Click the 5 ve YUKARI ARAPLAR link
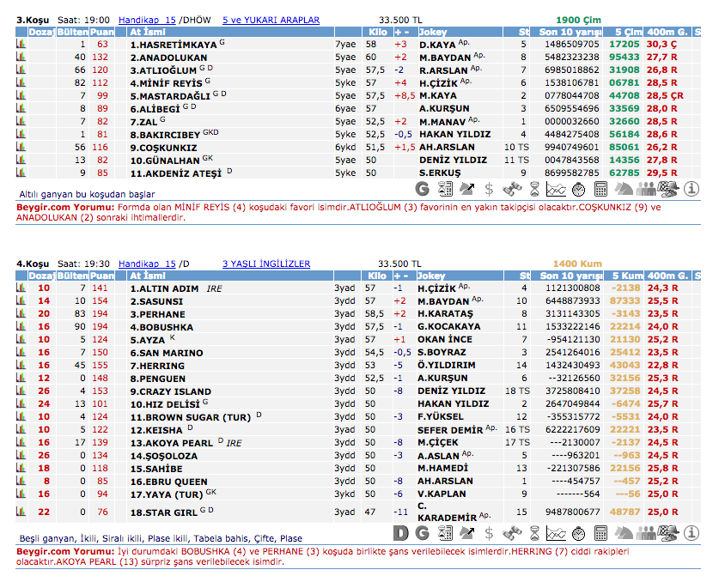This screenshot has width=719, height=588. tap(271, 20)
